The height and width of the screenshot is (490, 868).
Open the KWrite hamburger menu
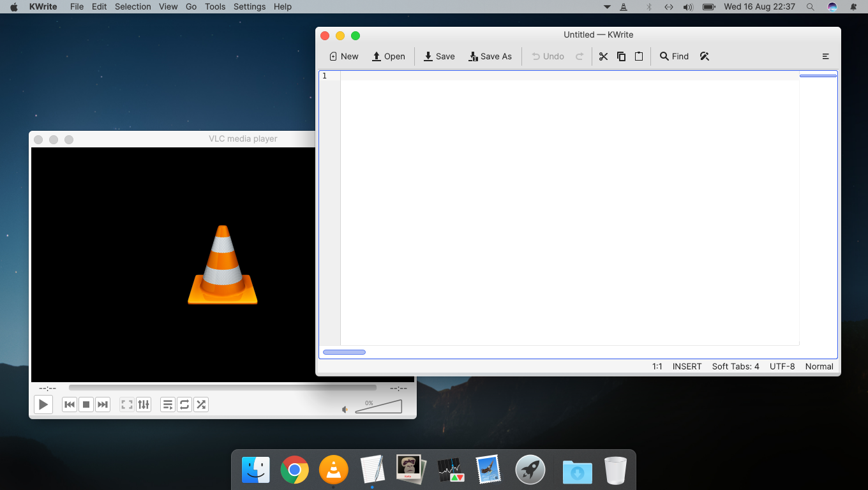(x=825, y=56)
